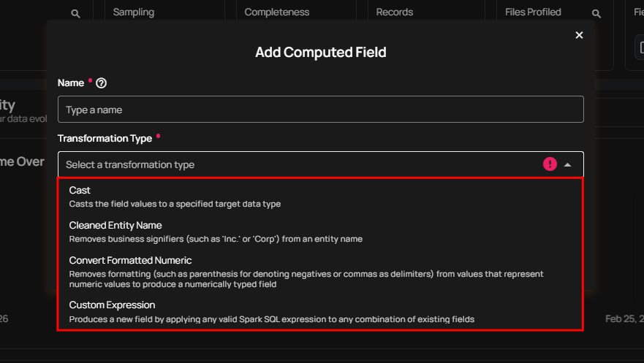Click the Files Profiled header label

pos(533,12)
